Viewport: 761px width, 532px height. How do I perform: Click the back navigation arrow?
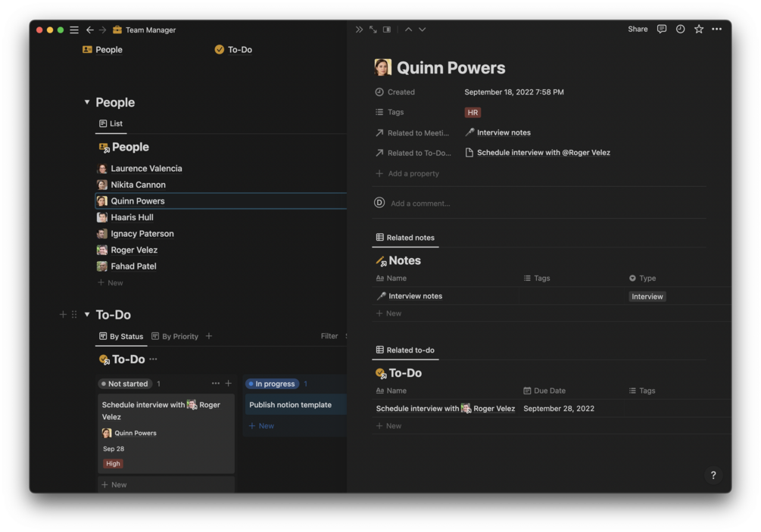coord(89,30)
